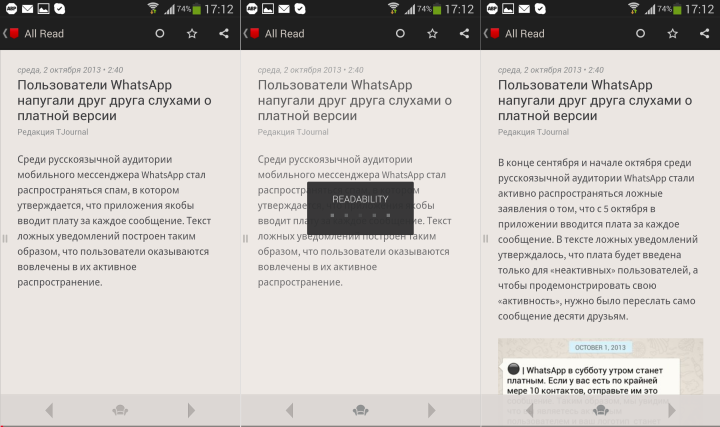Viewport: 720px width, 427px height.
Task: Tap the date line in the left screen
Action: click(70, 70)
